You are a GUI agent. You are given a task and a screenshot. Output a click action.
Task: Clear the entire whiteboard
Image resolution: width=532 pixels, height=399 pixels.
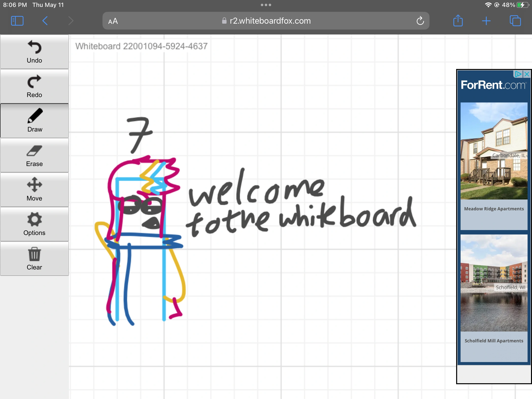tap(34, 259)
